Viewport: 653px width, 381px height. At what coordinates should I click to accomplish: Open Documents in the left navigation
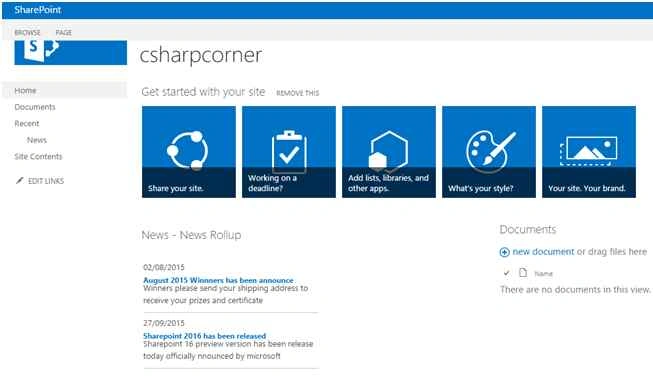pos(35,107)
